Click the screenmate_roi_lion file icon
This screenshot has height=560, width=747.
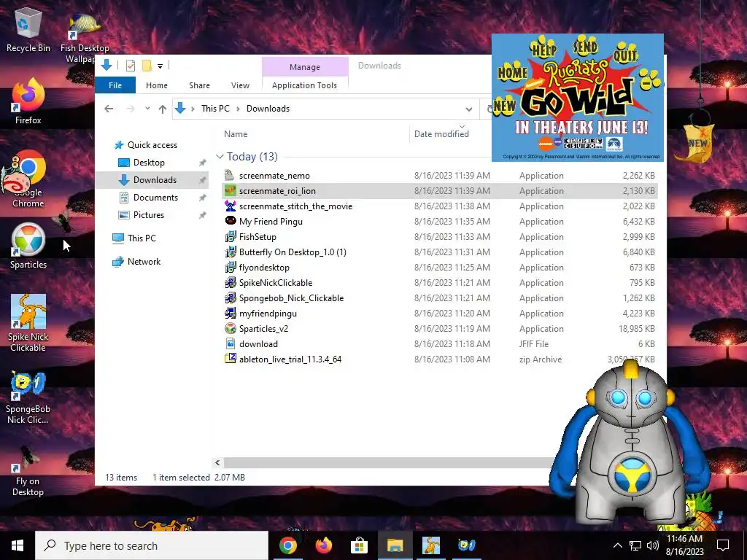point(230,190)
